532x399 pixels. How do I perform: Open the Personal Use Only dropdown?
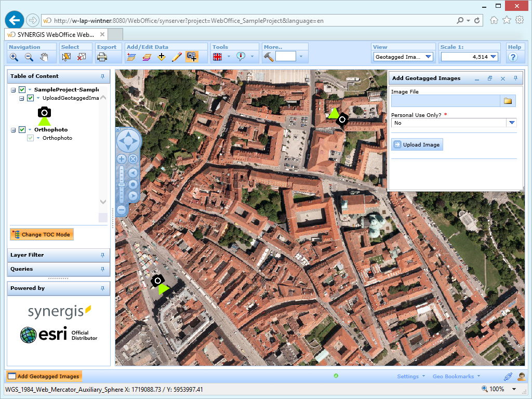click(511, 123)
